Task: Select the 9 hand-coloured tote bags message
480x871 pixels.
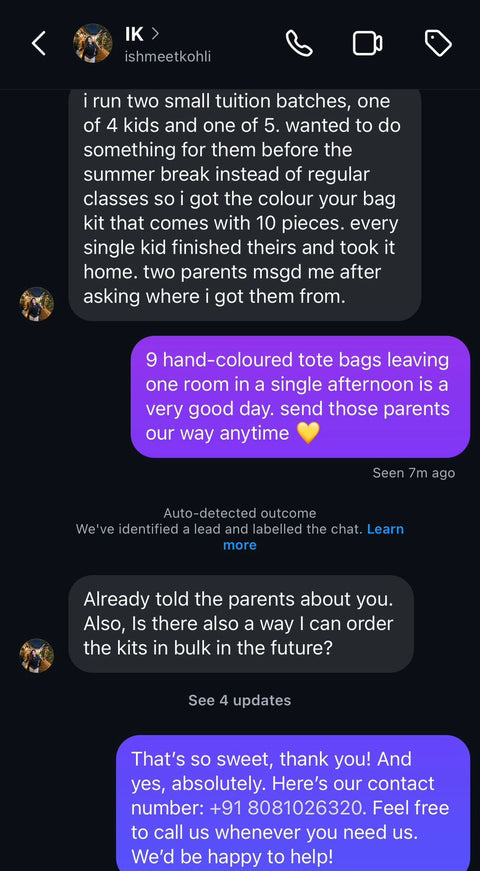Action: click(x=301, y=397)
